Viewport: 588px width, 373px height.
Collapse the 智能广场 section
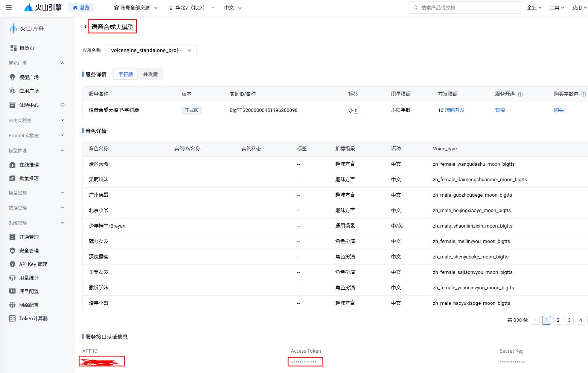tap(62, 63)
